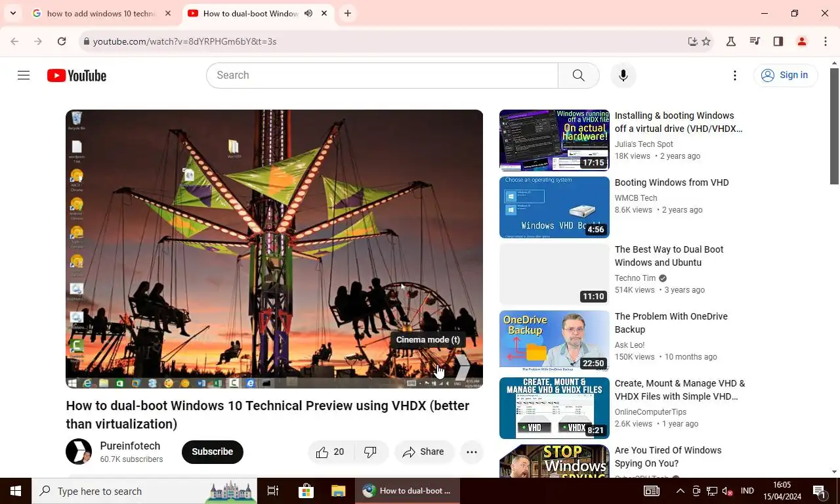Screen dimensions: 840x504
Task: Open the YouTube guide hamburger menu
Action: pos(24,75)
